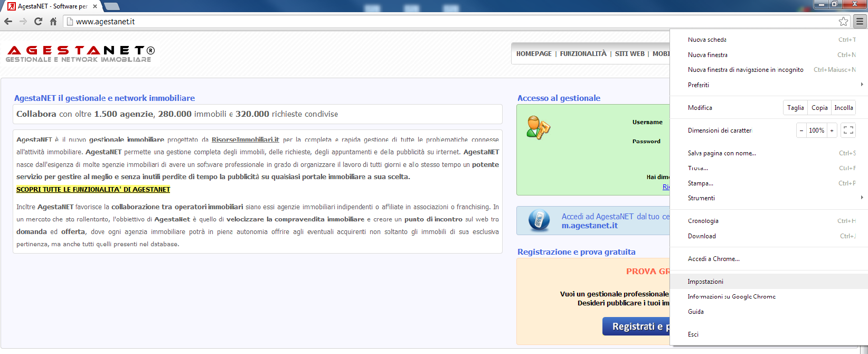
Task: Choose Trova... from the menu
Action: click(x=769, y=168)
